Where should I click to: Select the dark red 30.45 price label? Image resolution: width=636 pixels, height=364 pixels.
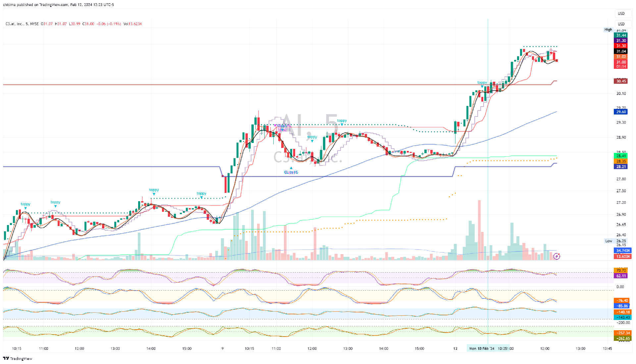click(x=621, y=81)
